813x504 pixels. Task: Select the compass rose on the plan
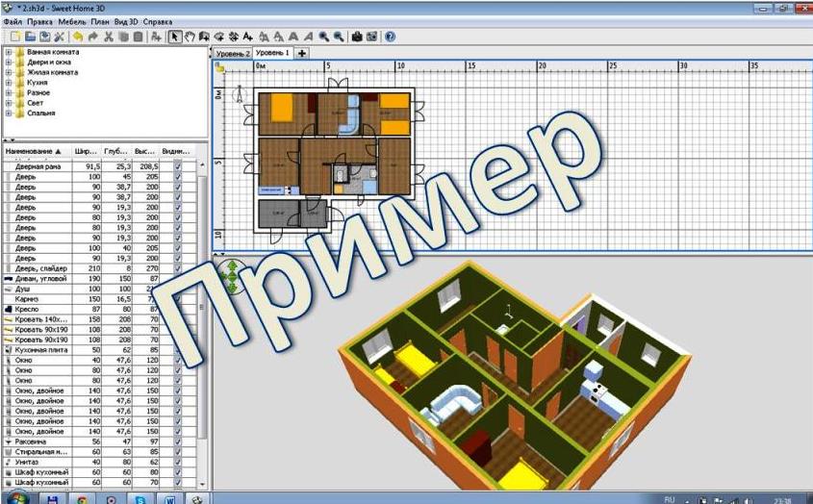pos(239,94)
